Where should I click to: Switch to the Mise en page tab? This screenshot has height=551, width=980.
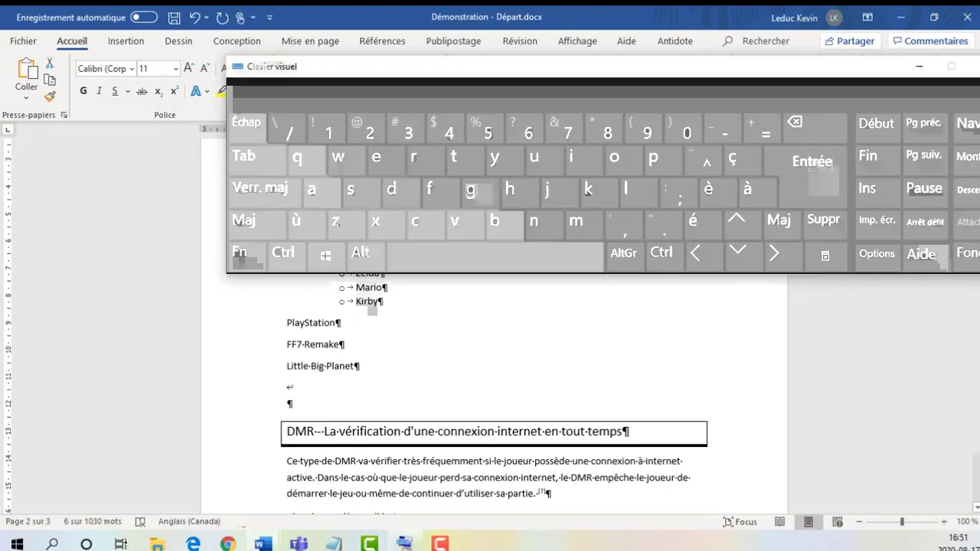click(x=310, y=41)
